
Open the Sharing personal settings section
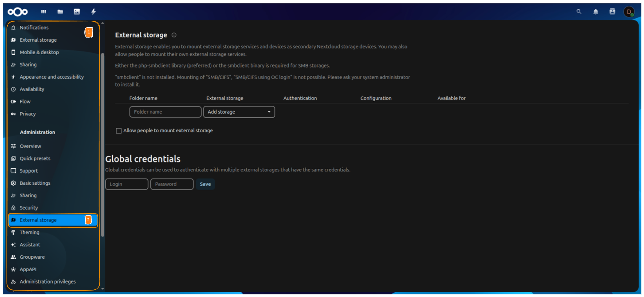[28, 64]
